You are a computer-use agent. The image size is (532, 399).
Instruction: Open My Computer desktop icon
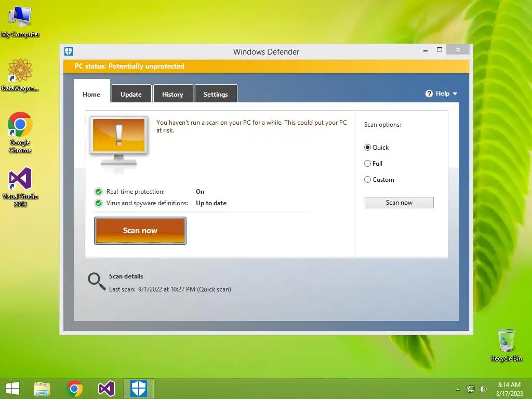click(x=20, y=22)
